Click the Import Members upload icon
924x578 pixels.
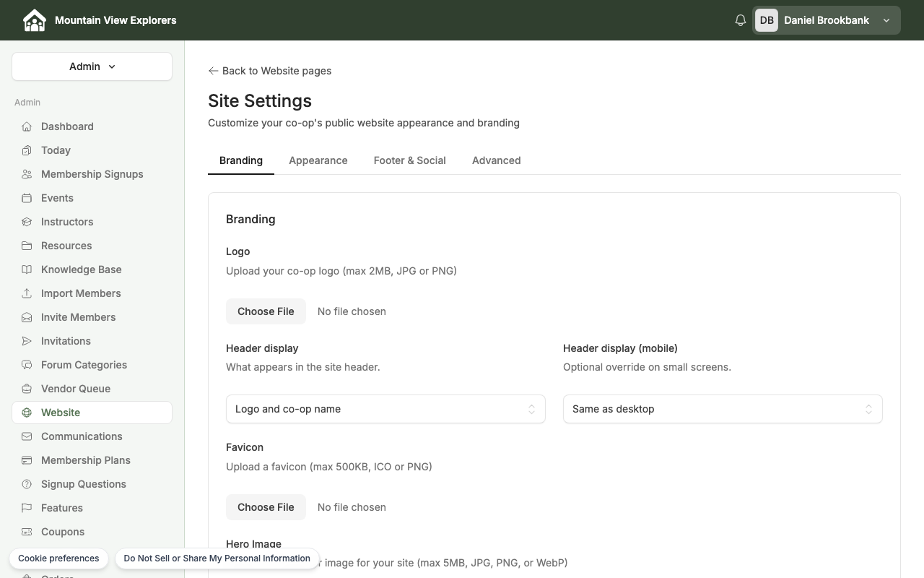pyautogui.click(x=27, y=293)
